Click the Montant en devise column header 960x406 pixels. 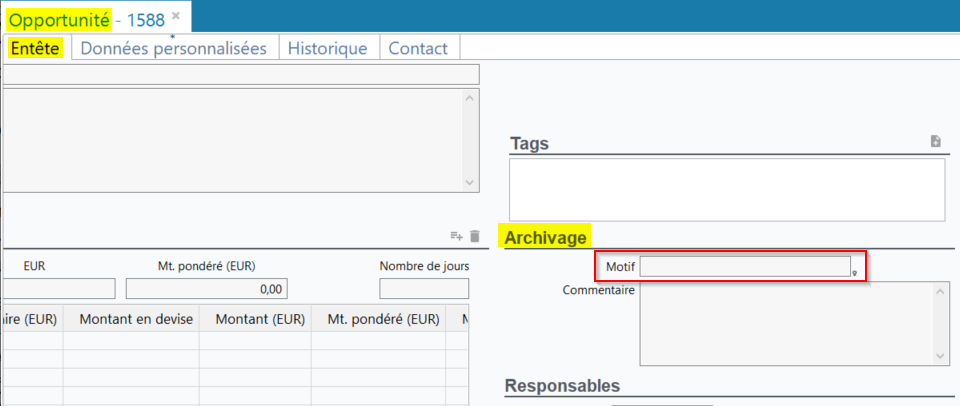click(131, 319)
